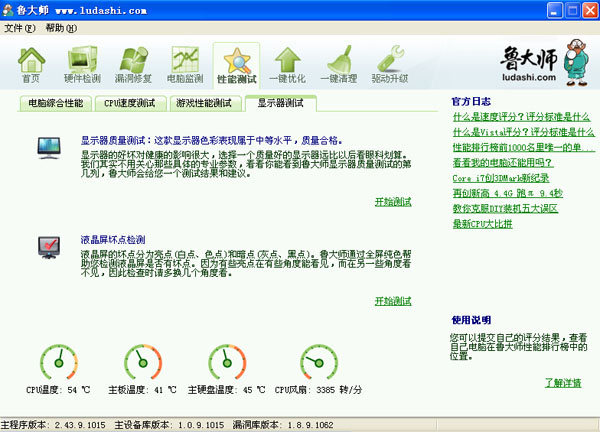Click the monitor quality test icon
The height and width of the screenshot is (432, 600).
[49, 148]
